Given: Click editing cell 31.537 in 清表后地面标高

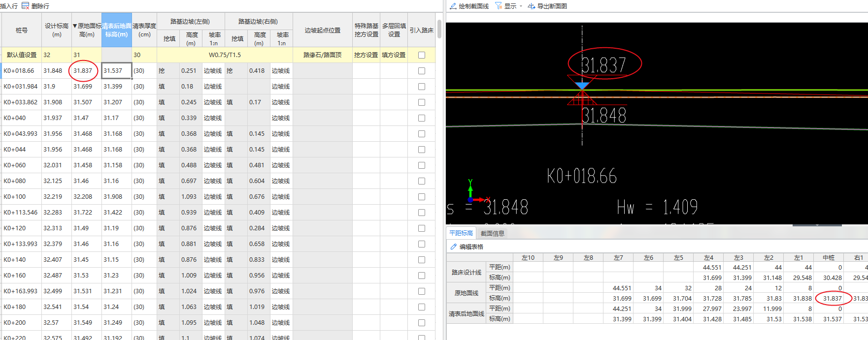Looking at the screenshot, I should [x=117, y=71].
